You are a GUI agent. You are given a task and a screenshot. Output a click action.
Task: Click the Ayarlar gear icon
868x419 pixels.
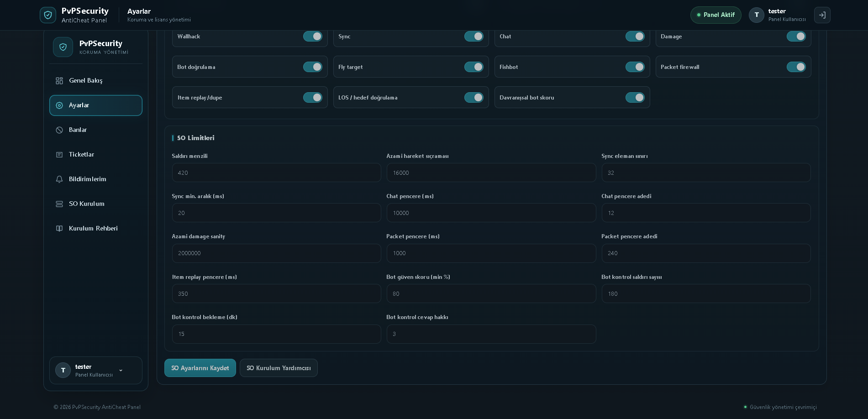59,105
